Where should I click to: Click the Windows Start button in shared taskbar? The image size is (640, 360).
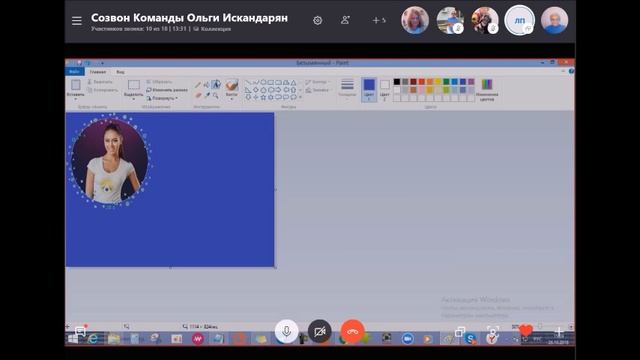pyautogui.click(x=73, y=339)
